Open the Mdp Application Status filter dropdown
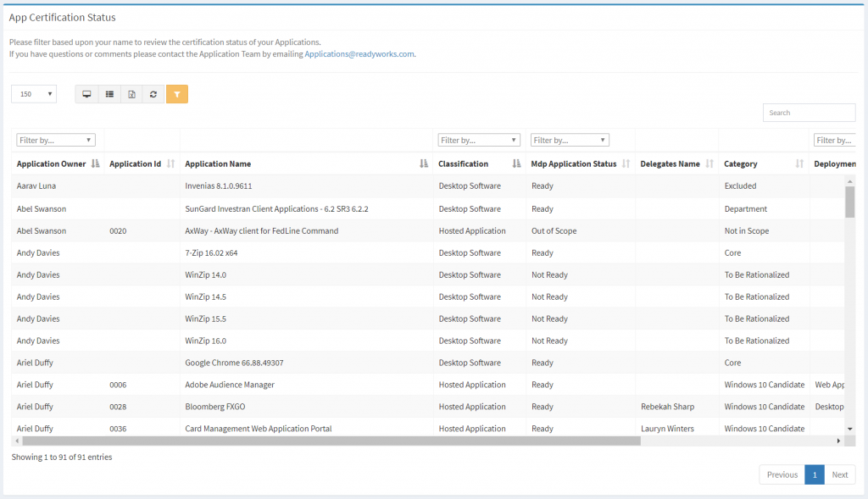The height and width of the screenshot is (499, 868). pos(569,140)
